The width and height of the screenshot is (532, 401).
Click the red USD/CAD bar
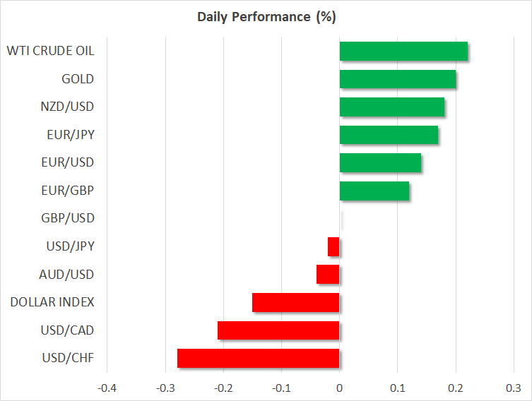pyautogui.click(x=278, y=330)
